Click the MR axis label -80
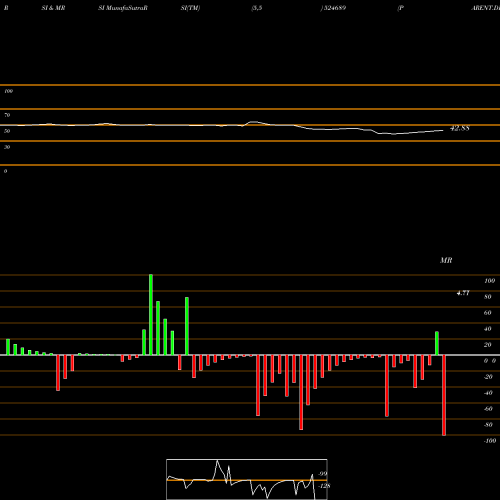The height and width of the screenshot is (500, 500). click(488, 425)
